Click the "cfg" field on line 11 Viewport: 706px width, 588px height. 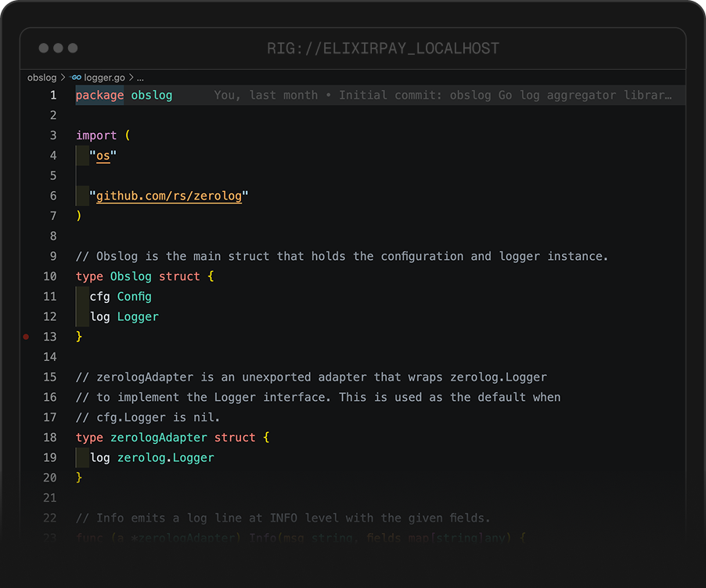[99, 297]
